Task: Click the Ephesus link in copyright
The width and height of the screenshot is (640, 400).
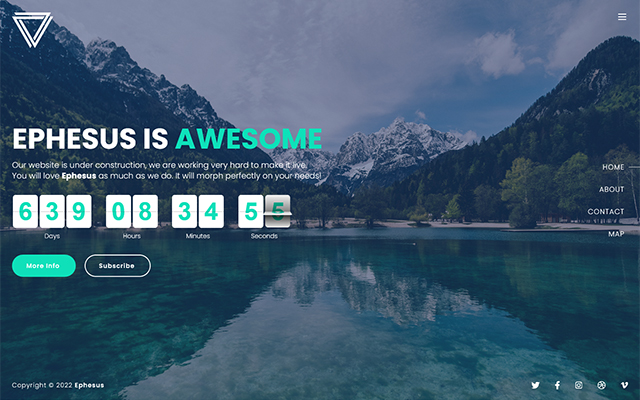Action: (x=89, y=385)
